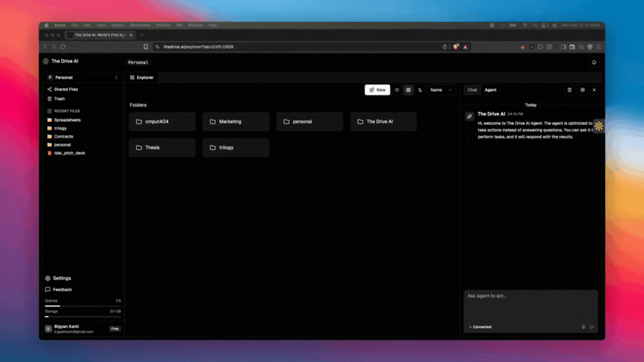Image resolution: width=644 pixels, height=362 pixels.
Task: Switch to the Chat tab
Action: pos(472,90)
